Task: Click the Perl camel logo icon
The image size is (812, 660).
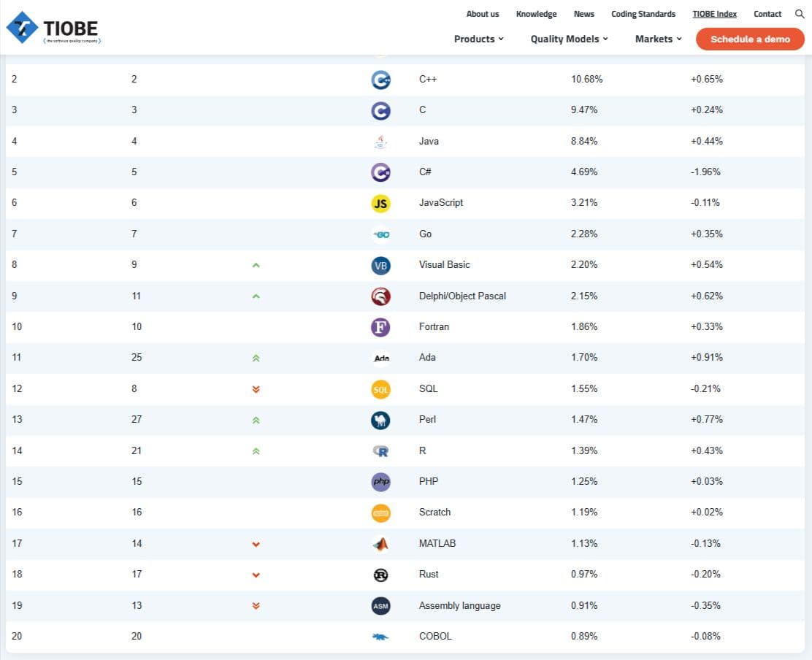Action: [x=380, y=420]
